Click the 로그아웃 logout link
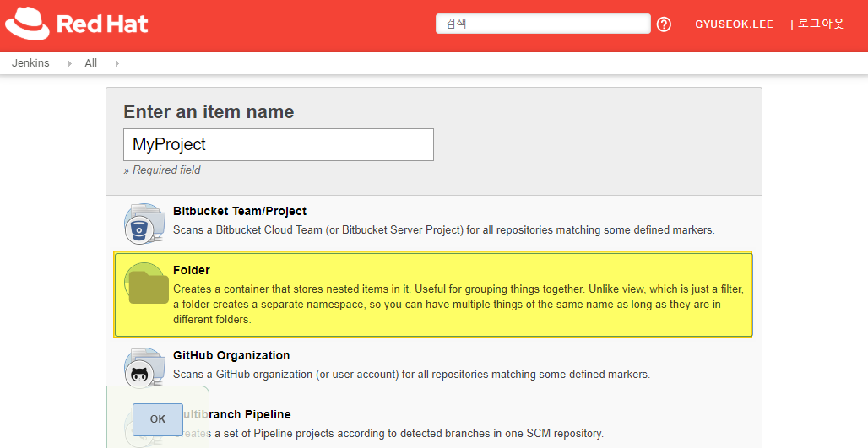 point(821,24)
